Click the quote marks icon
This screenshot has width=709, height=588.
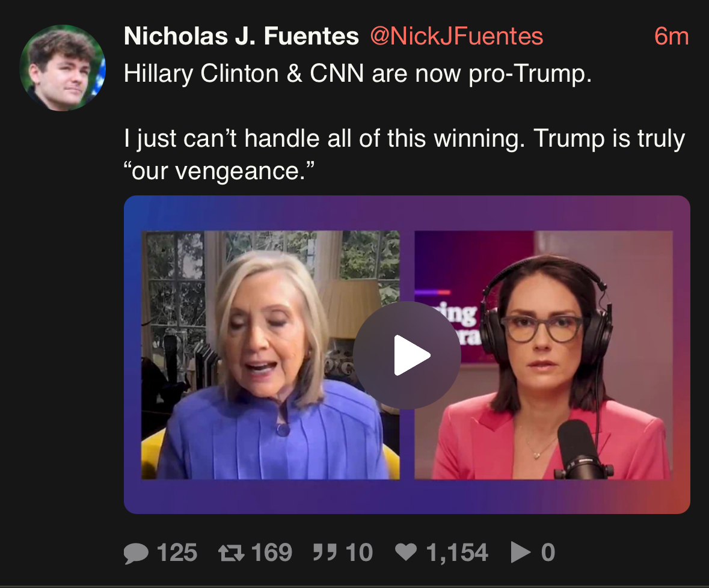pyautogui.click(x=325, y=553)
